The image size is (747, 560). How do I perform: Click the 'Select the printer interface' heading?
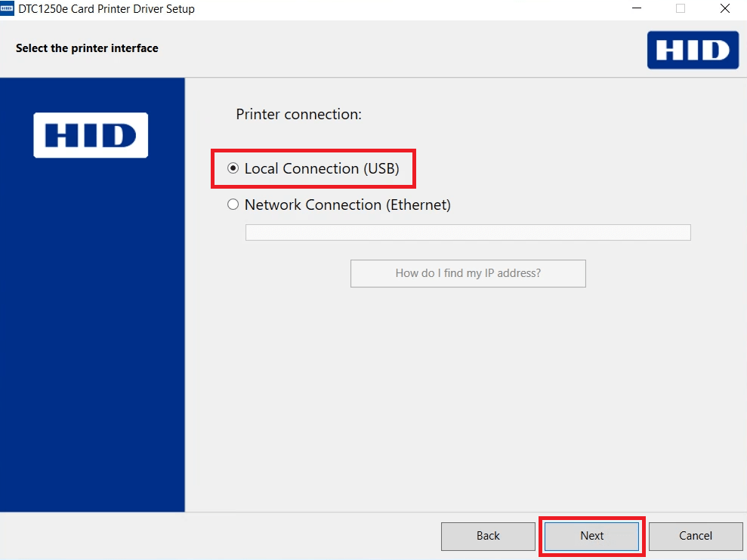click(x=87, y=48)
